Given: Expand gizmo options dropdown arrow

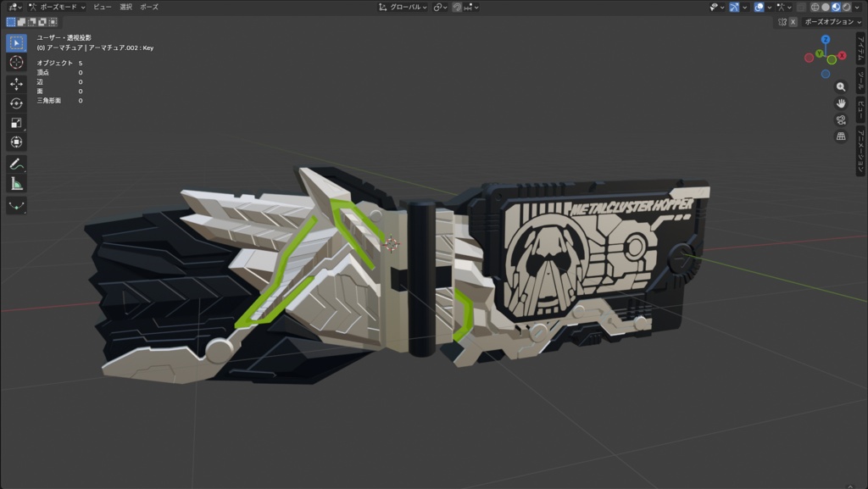Looking at the screenshot, I should [x=745, y=7].
